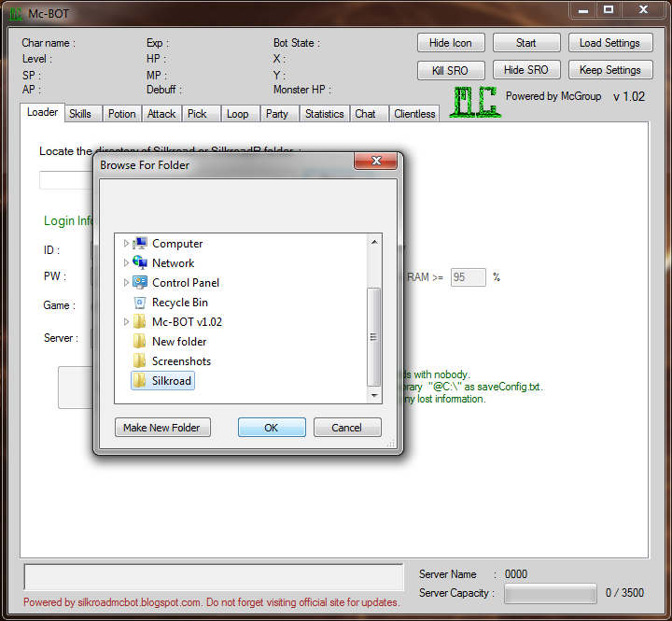Click the folder list scroll-up arrow
672x621 pixels.
374,242
